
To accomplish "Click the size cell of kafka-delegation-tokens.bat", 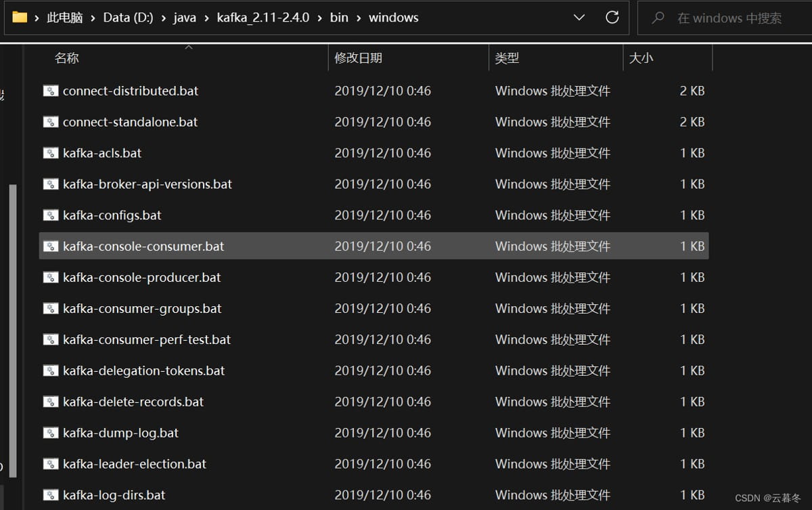I will [x=692, y=371].
